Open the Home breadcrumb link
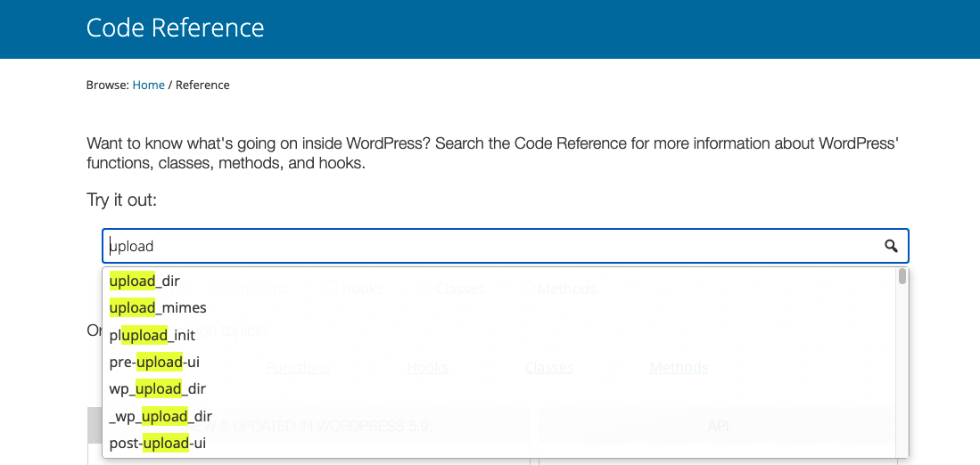This screenshot has height=465, width=980. pyautogui.click(x=148, y=86)
